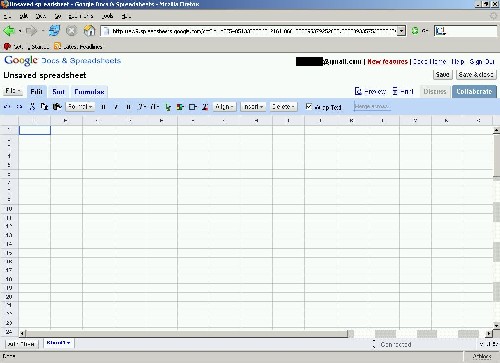Open the Help link
The image size is (500, 363).
pyautogui.click(x=458, y=62)
